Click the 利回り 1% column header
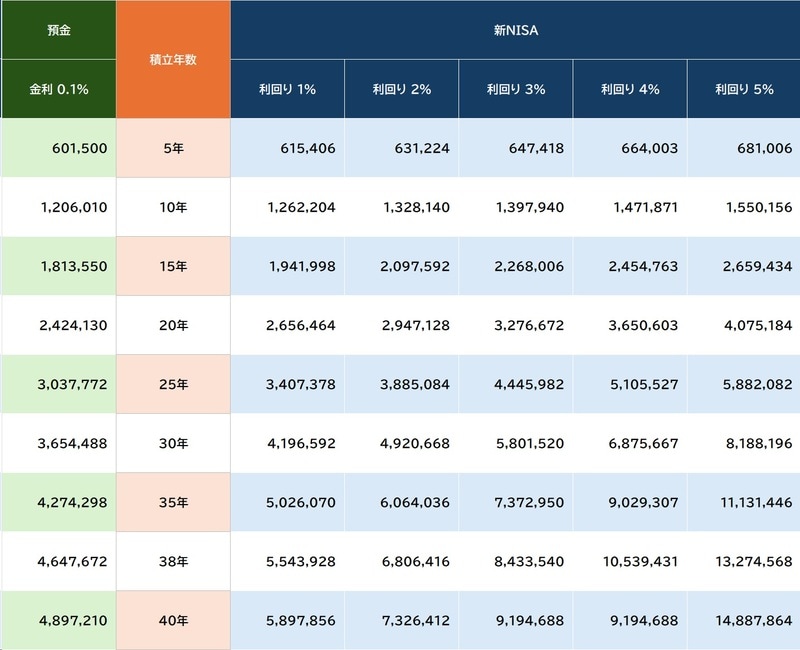Viewport: 800px width, 650px height. [x=288, y=89]
